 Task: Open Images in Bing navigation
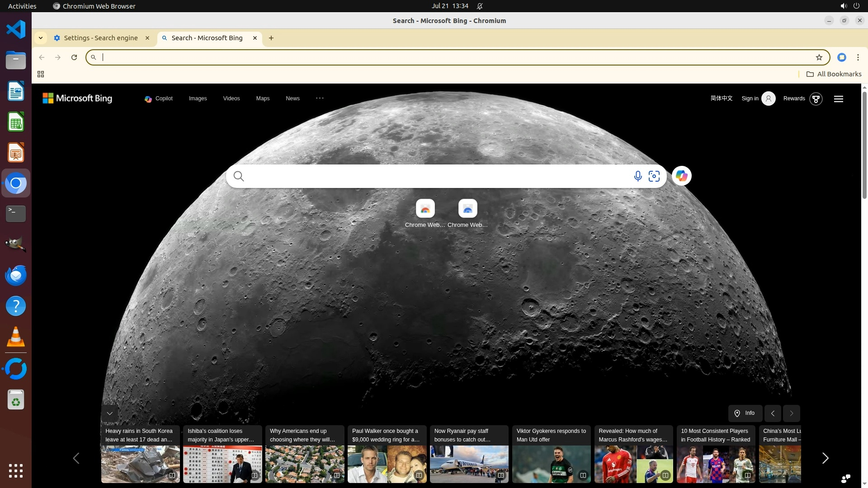[198, 99]
